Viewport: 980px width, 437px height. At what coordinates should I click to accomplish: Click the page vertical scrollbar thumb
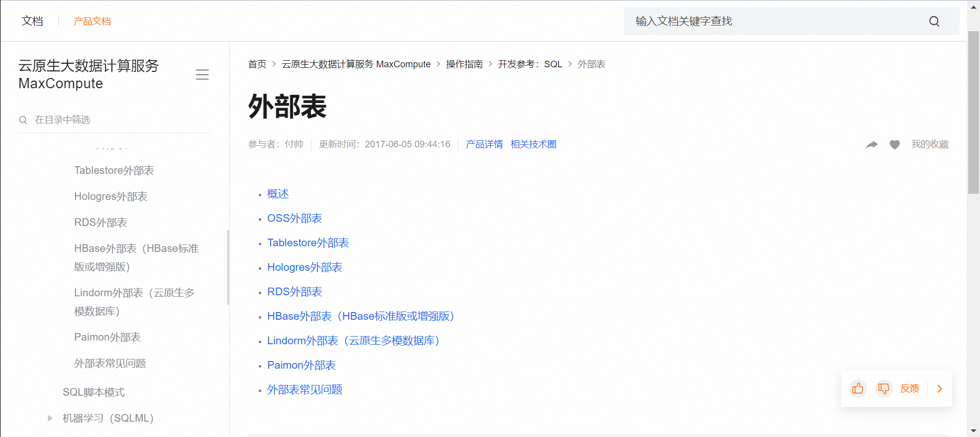coord(973,112)
